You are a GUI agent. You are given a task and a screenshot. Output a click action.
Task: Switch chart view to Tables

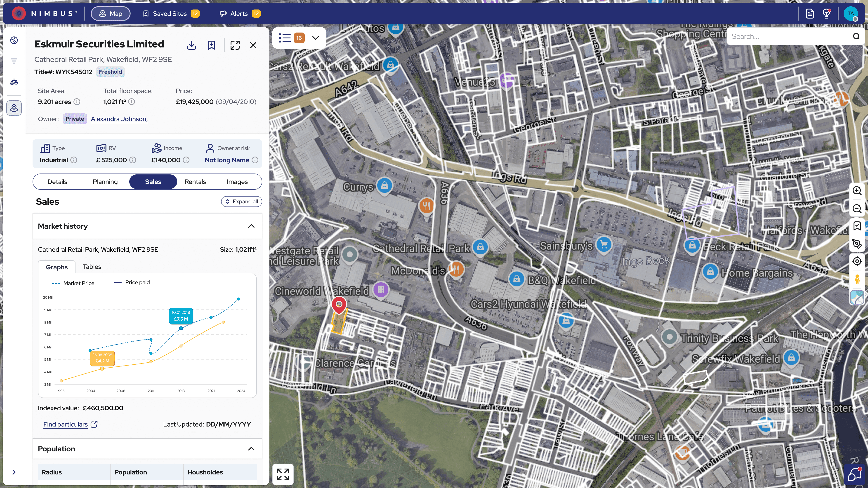[x=92, y=267]
